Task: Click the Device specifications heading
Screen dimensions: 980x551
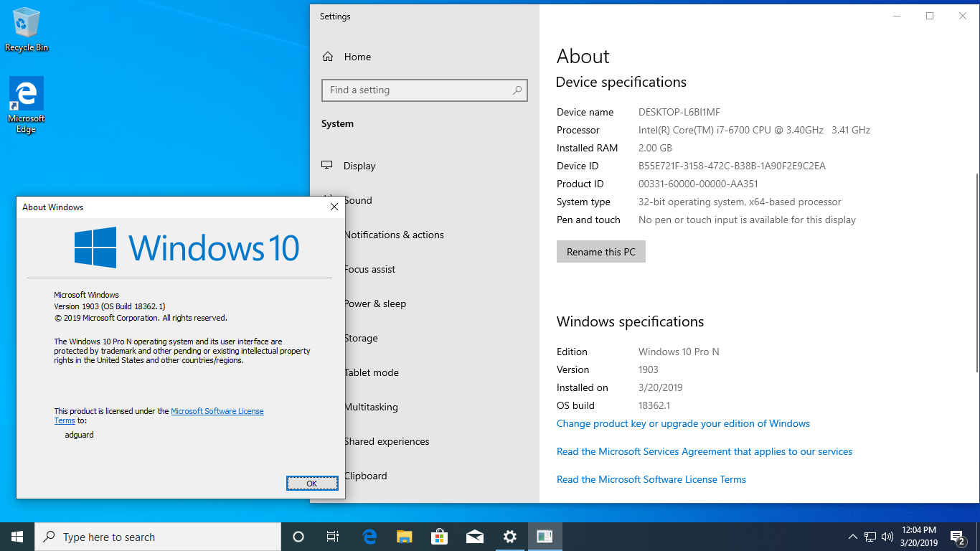Action: click(621, 82)
